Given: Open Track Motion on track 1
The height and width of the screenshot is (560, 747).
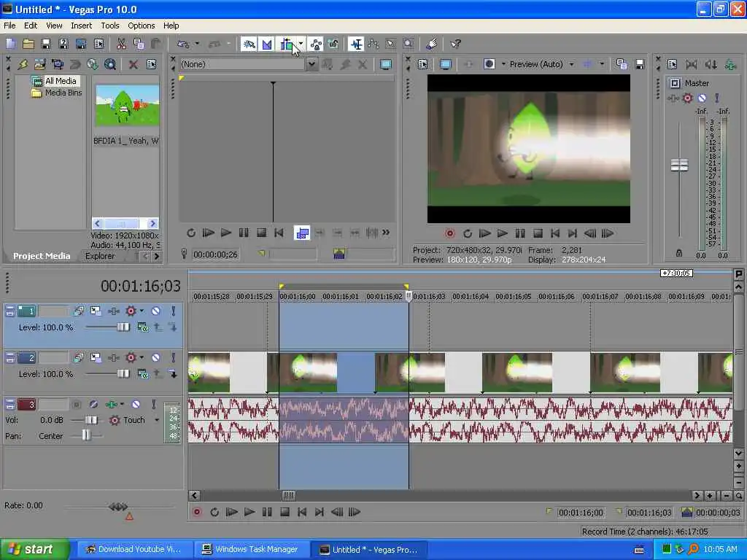Looking at the screenshot, I should (96, 311).
